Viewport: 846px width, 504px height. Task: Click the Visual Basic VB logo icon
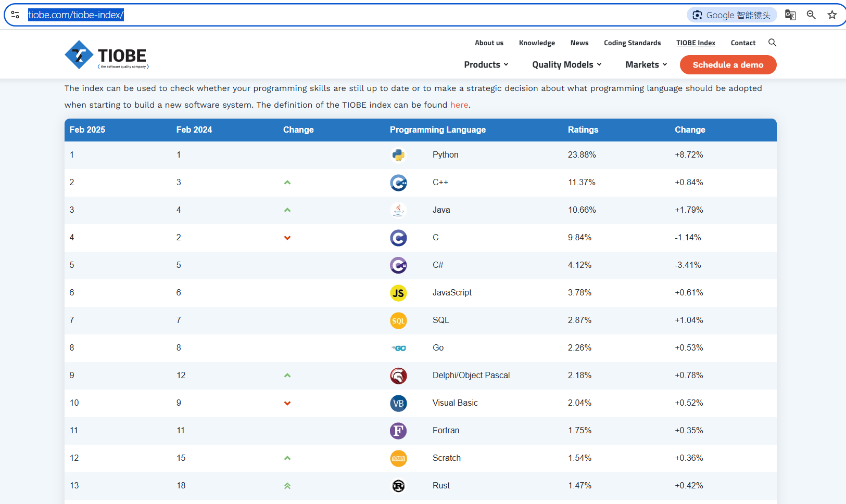coord(398,403)
